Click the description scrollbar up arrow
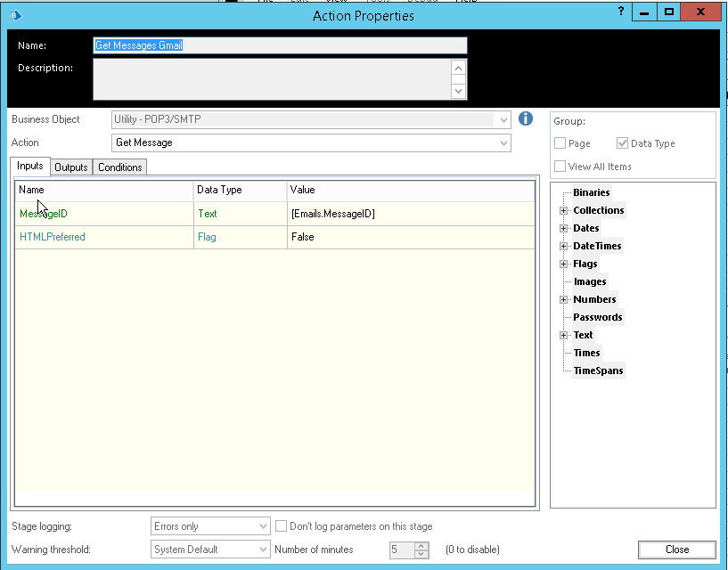This screenshot has width=728, height=570. [x=458, y=69]
